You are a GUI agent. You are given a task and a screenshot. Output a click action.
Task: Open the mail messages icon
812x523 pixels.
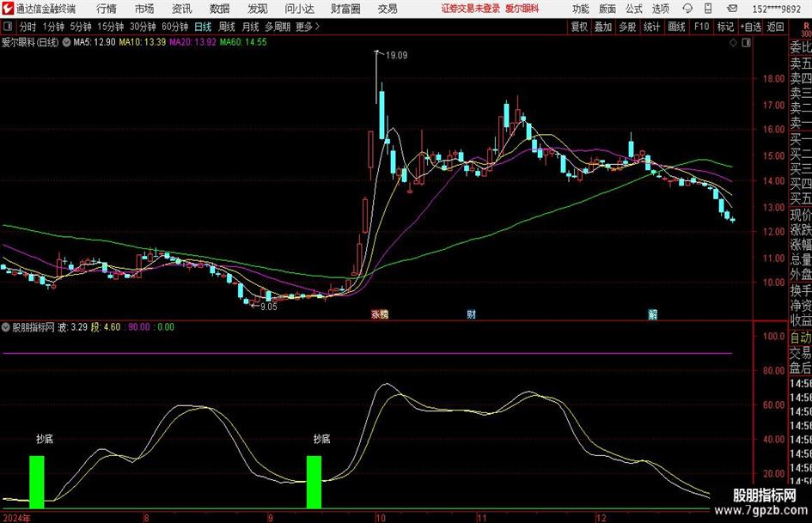(x=732, y=9)
